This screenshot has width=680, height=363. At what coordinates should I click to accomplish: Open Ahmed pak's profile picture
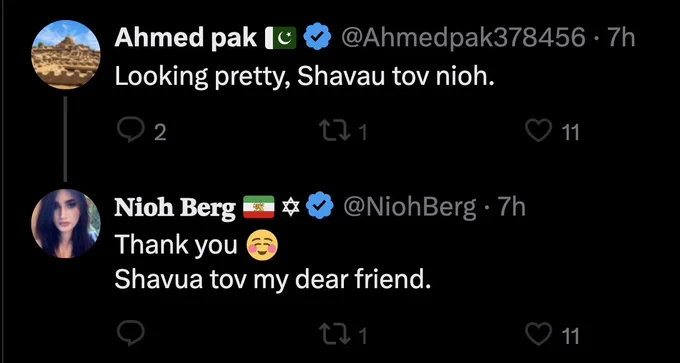point(65,54)
